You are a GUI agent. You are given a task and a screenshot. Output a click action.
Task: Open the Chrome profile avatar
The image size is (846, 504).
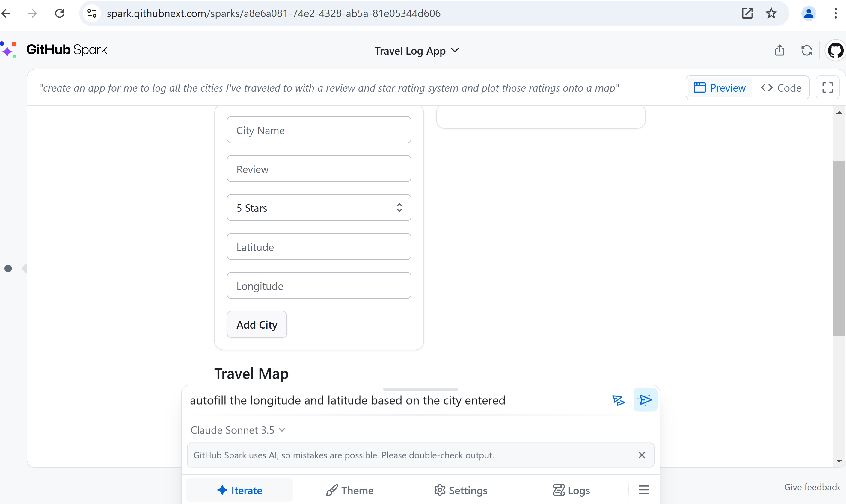click(x=809, y=13)
